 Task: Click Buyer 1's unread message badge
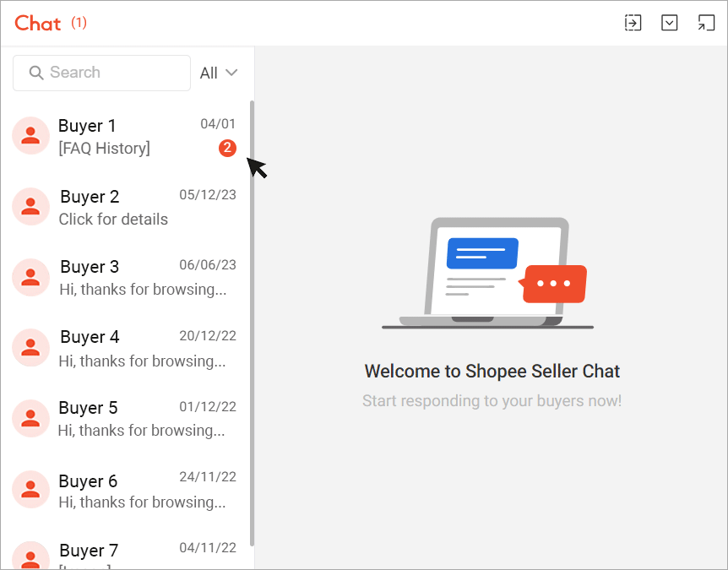pyautogui.click(x=226, y=148)
